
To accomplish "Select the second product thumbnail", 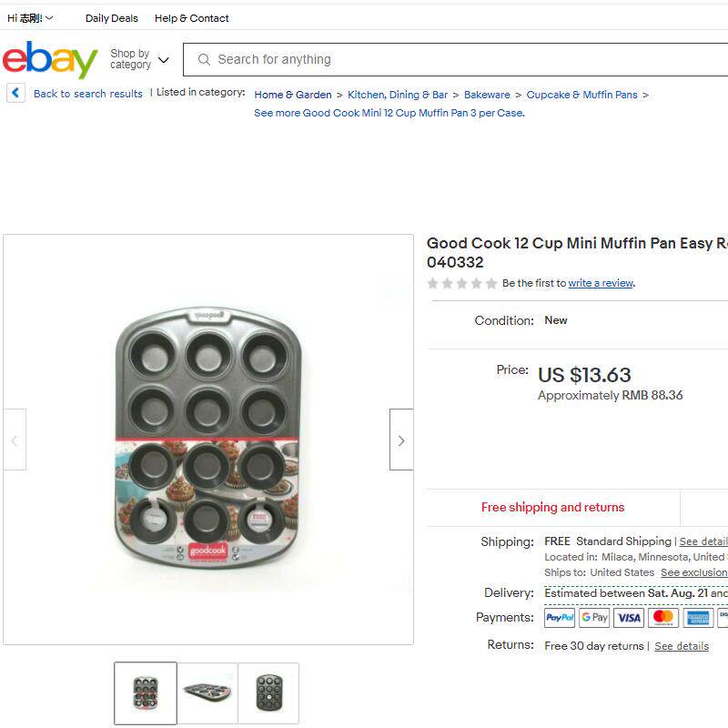I will pyautogui.click(x=207, y=693).
